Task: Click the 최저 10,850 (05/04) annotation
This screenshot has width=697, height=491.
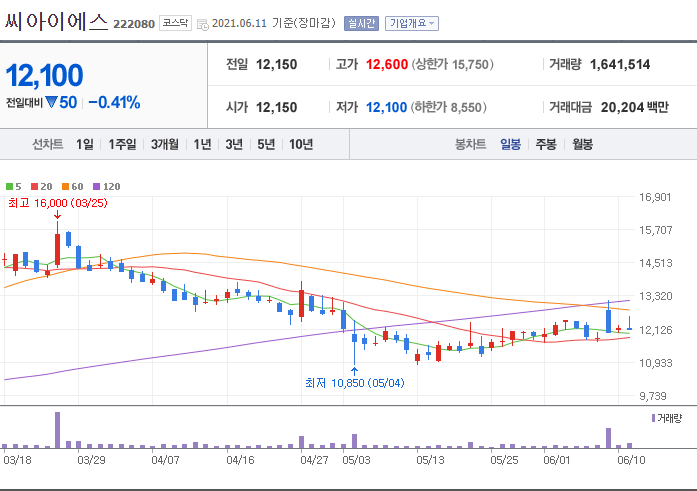Action: tap(355, 383)
